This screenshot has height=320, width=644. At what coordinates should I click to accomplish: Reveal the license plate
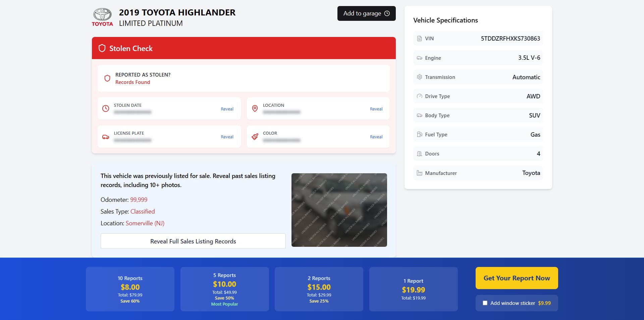(227, 137)
